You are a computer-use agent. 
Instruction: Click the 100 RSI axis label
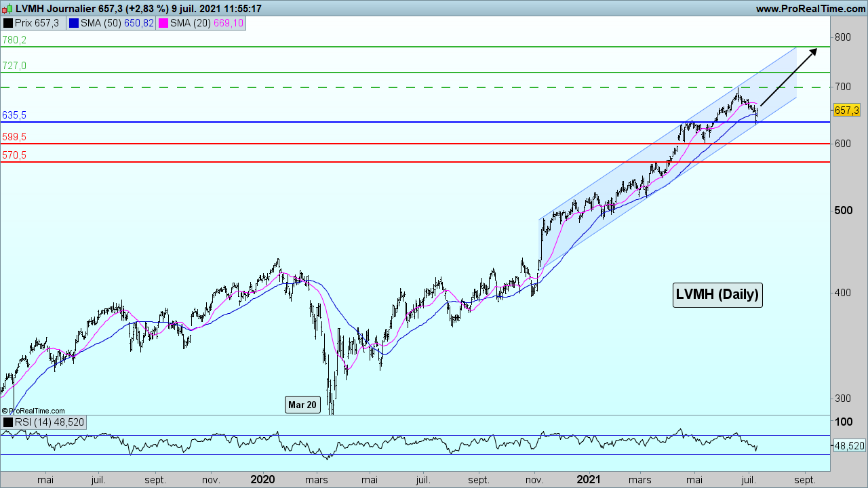842,422
